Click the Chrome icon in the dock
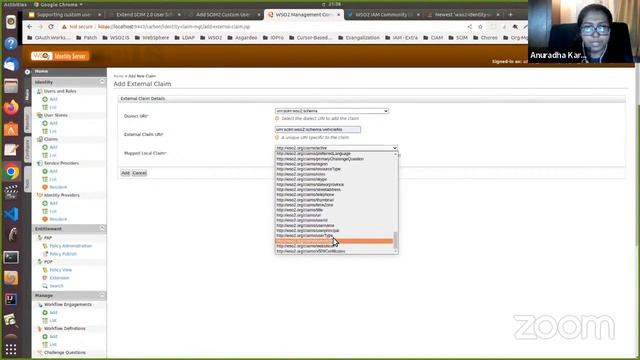The image size is (640, 360). (11, 171)
